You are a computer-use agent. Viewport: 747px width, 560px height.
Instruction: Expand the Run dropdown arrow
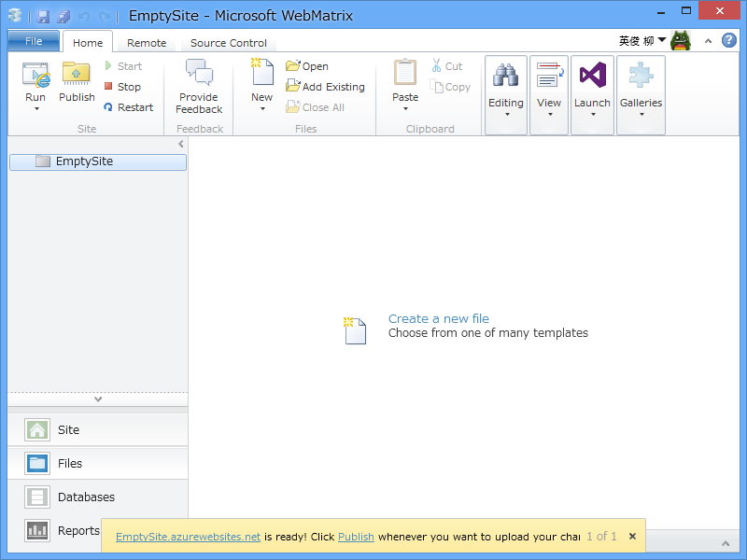tap(36, 109)
